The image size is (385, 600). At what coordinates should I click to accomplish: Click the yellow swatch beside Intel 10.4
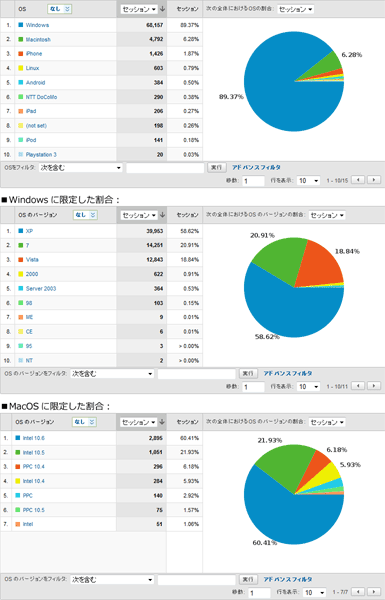tap(18, 481)
